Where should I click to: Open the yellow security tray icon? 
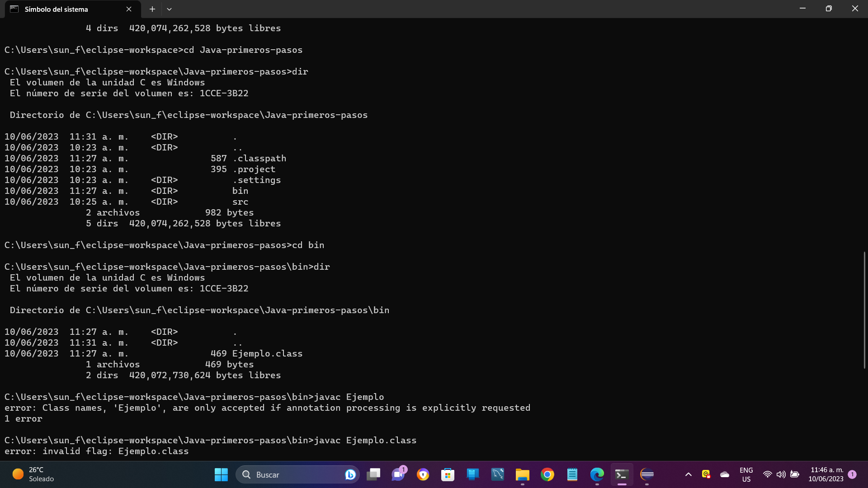tap(706, 474)
